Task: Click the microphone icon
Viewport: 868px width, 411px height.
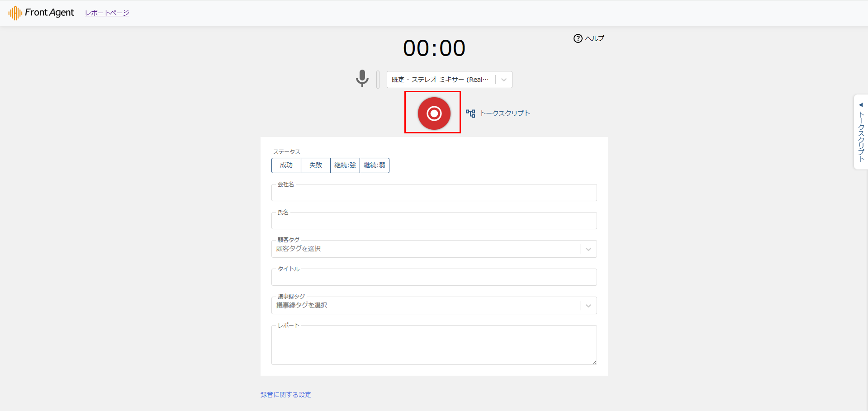Action: coord(362,79)
